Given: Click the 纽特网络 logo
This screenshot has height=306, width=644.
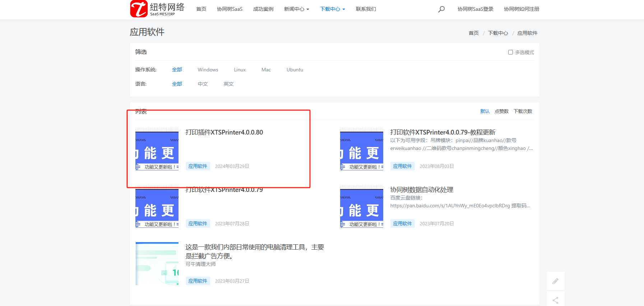Looking at the screenshot, I should pos(157,9).
